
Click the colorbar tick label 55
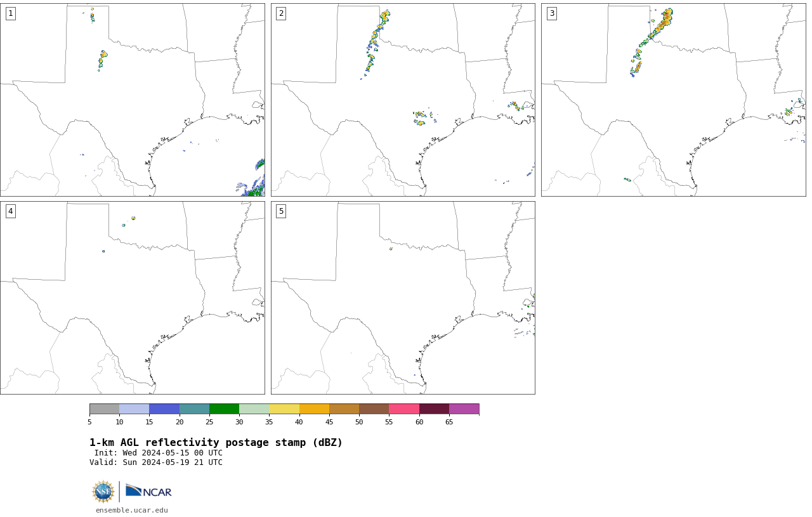(x=389, y=422)
